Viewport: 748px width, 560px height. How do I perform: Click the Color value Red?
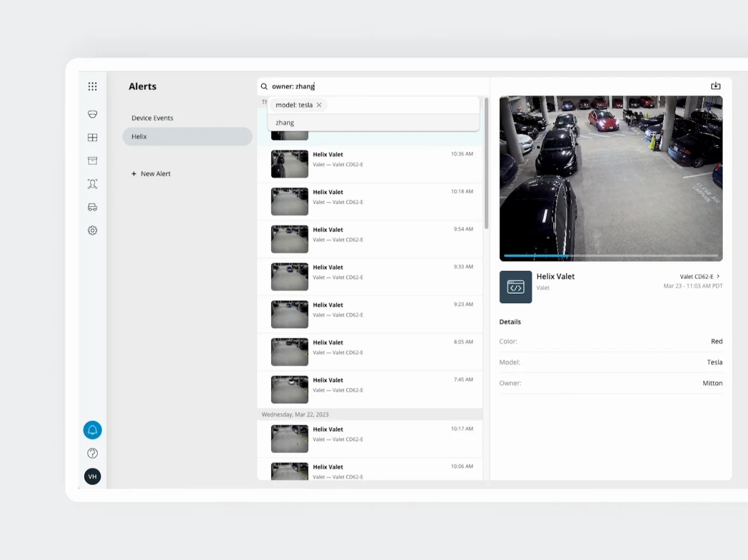coord(716,342)
